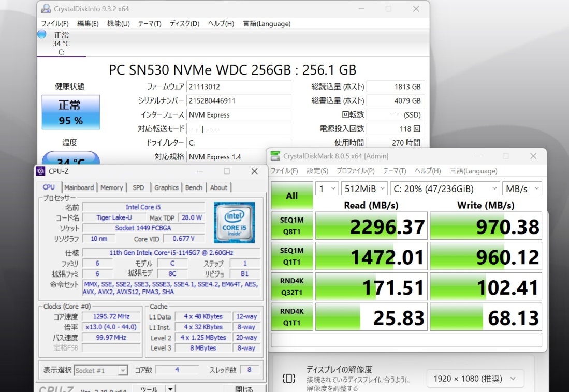The height and width of the screenshot is (392, 569).
Task: Open ヘルプ(H) menu in CrystalDiskMark
Action: 428,171
